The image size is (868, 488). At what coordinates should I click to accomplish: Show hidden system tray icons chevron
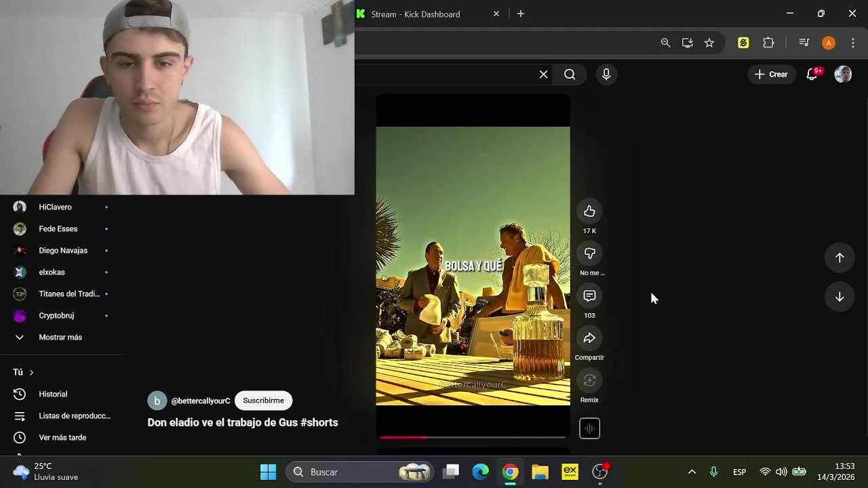point(692,472)
